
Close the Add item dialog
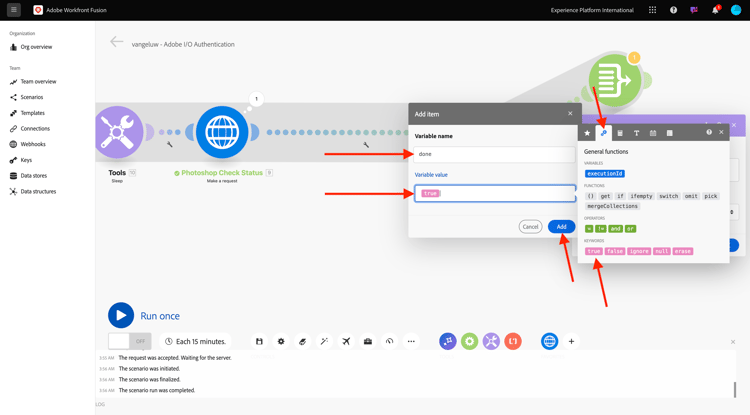click(x=570, y=113)
